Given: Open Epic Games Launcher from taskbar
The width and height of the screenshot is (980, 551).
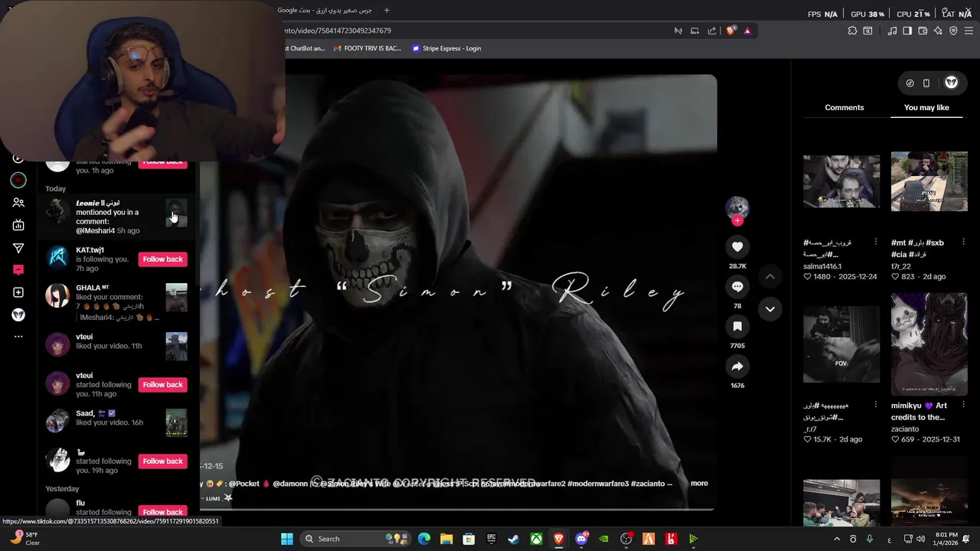Looking at the screenshot, I should [x=491, y=539].
